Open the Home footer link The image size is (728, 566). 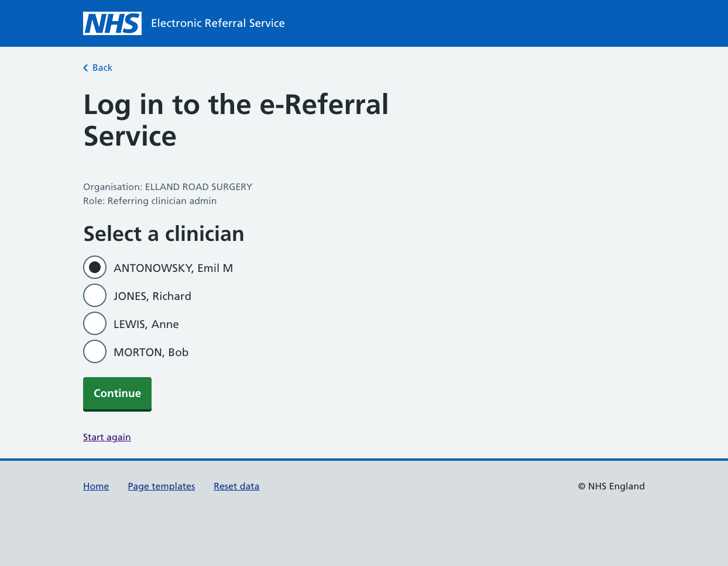pyautogui.click(x=96, y=486)
